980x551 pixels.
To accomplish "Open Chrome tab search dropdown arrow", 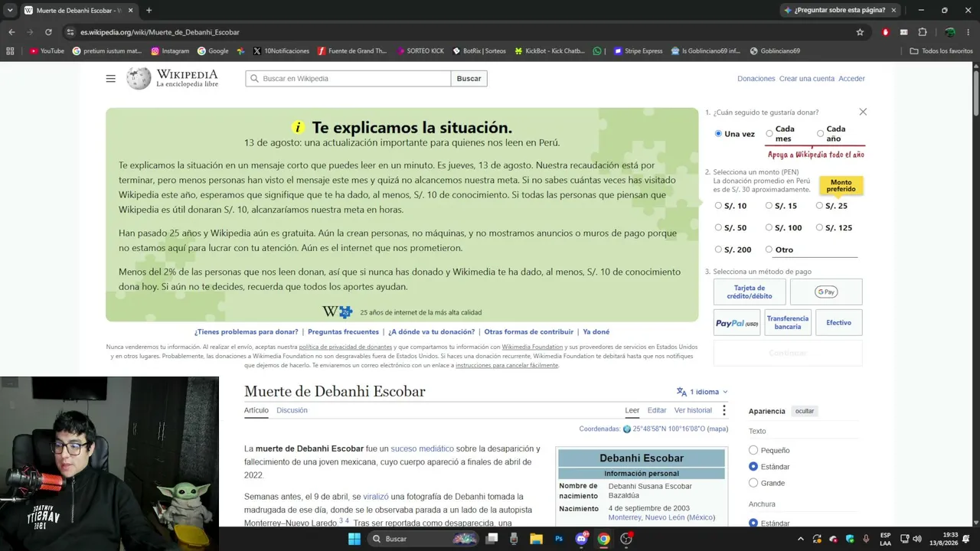I will [10, 11].
